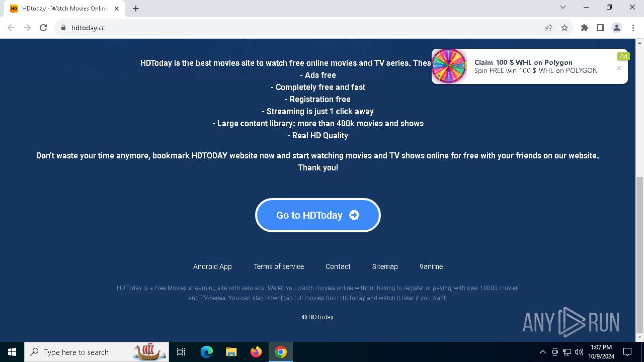Click the Chrome taskbar icon
The width and height of the screenshot is (644, 362).
281,352
